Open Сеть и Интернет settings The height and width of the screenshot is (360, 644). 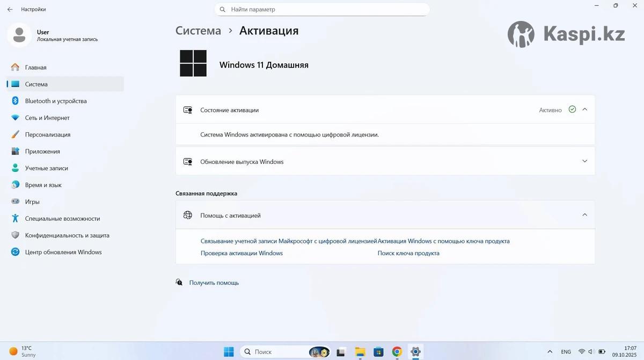pyautogui.click(x=47, y=118)
